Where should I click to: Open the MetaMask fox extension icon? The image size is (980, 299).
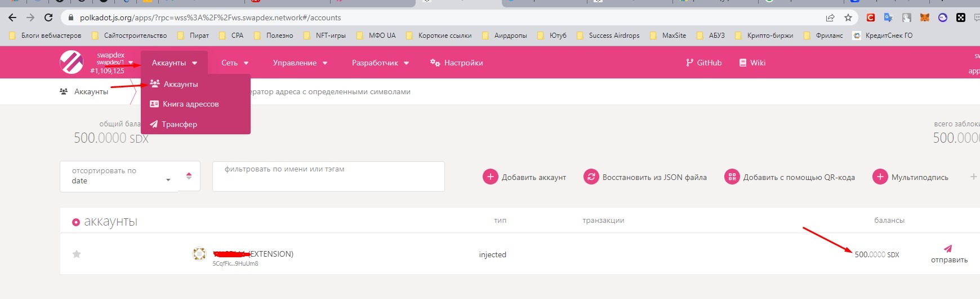[924, 17]
